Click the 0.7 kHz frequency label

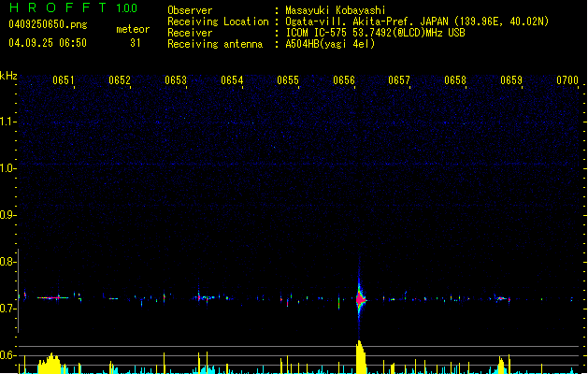[7, 309]
